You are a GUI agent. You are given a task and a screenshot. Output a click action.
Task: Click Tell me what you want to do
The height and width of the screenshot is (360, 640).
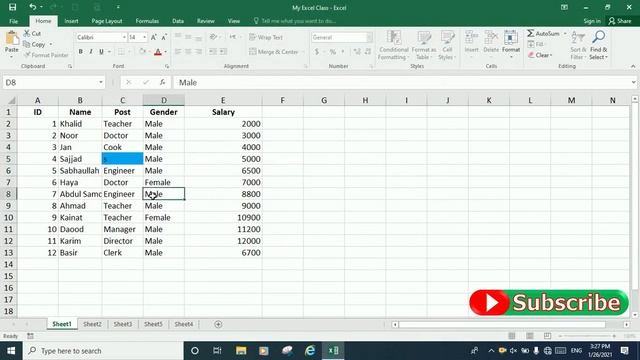pyautogui.click(x=295, y=21)
